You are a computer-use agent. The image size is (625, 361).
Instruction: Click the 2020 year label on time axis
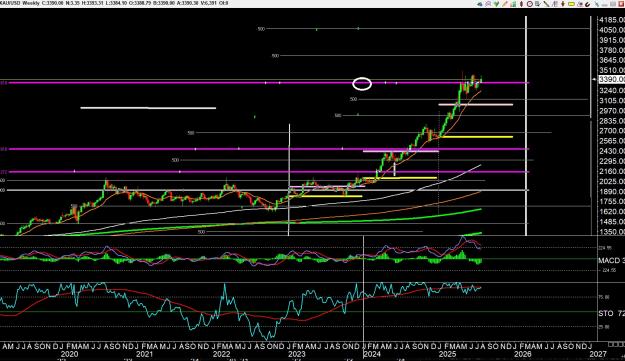pyautogui.click(x=69, y=354)
